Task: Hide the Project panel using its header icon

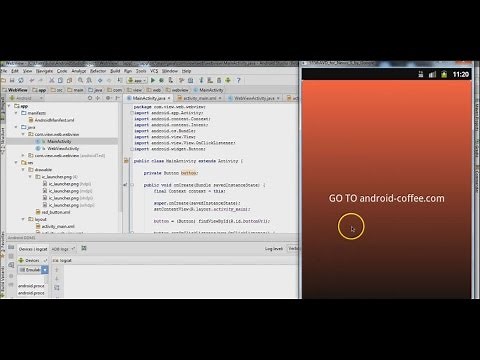Action: [117, 98]
